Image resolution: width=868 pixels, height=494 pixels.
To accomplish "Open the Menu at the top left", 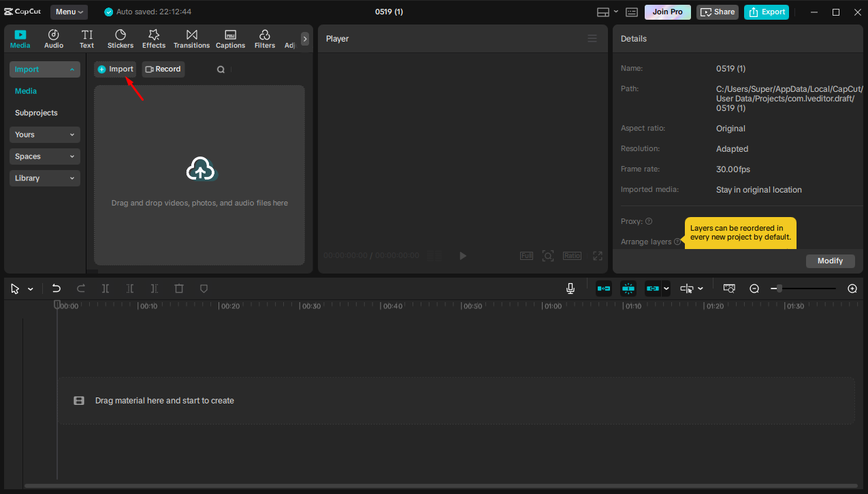I will point(68,12).
